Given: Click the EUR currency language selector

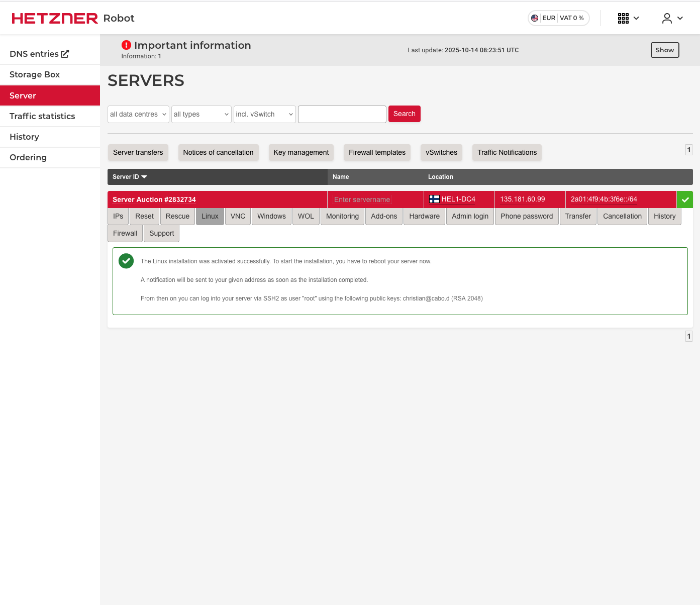Looking at the screenshot, I should (558, 18).
